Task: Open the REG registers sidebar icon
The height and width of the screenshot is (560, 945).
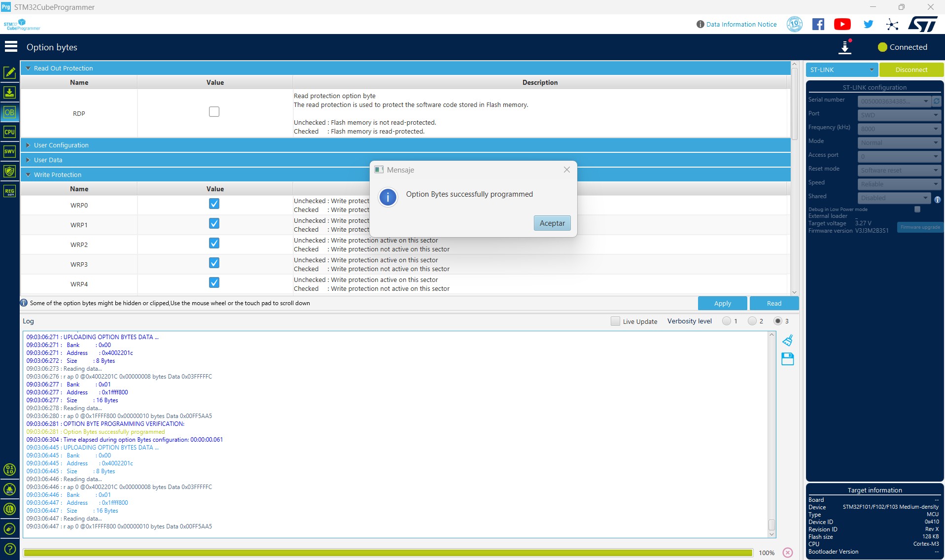Action: tap(9, 191)
